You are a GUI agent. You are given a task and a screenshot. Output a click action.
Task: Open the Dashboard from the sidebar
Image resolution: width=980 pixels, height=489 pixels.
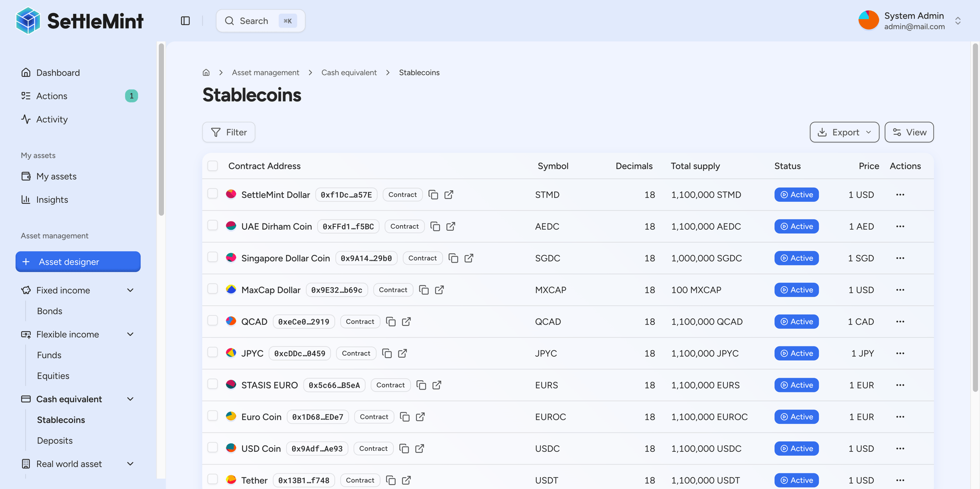58,73
